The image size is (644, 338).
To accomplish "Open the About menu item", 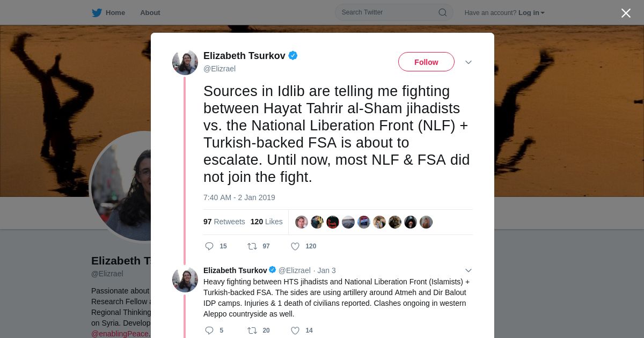I will pos(150,13).
